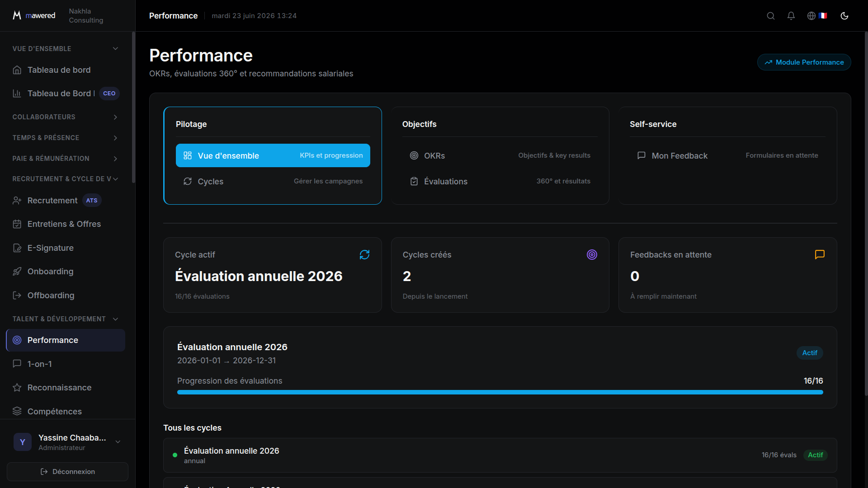
Task: Click the Tableau de bord home icon
Action: (17, 70)
